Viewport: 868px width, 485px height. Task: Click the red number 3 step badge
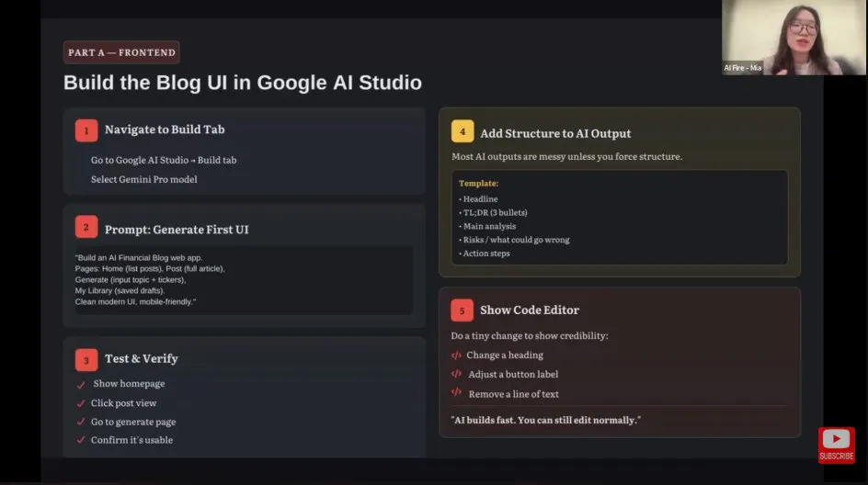tap(86, 359)
